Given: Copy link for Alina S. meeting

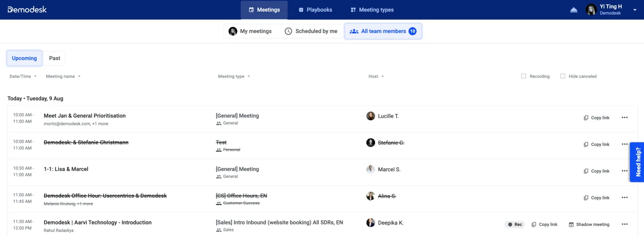Looking at the screenshot, I should [597, 198].
